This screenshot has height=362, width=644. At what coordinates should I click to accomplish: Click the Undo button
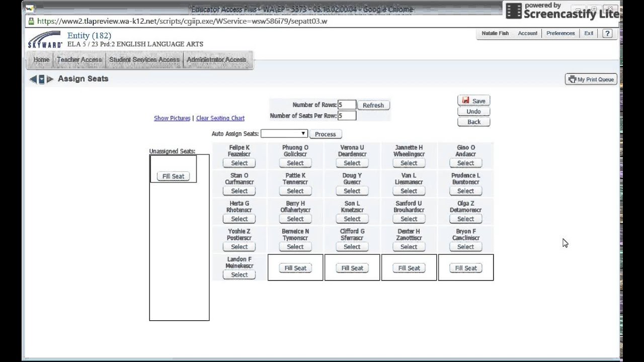[x=473, y=112]
